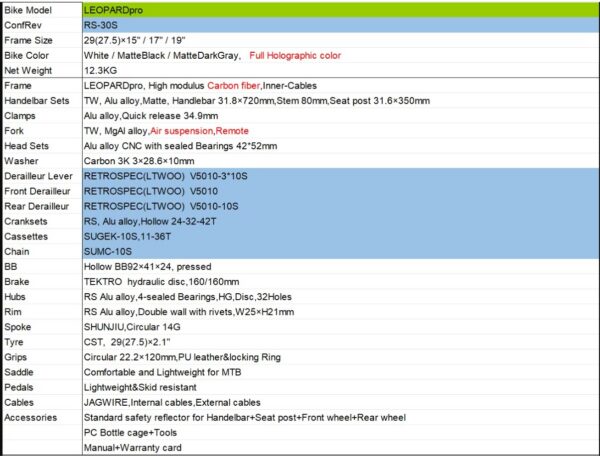Select the 'Tyre' row label

(x=14, y=342)
